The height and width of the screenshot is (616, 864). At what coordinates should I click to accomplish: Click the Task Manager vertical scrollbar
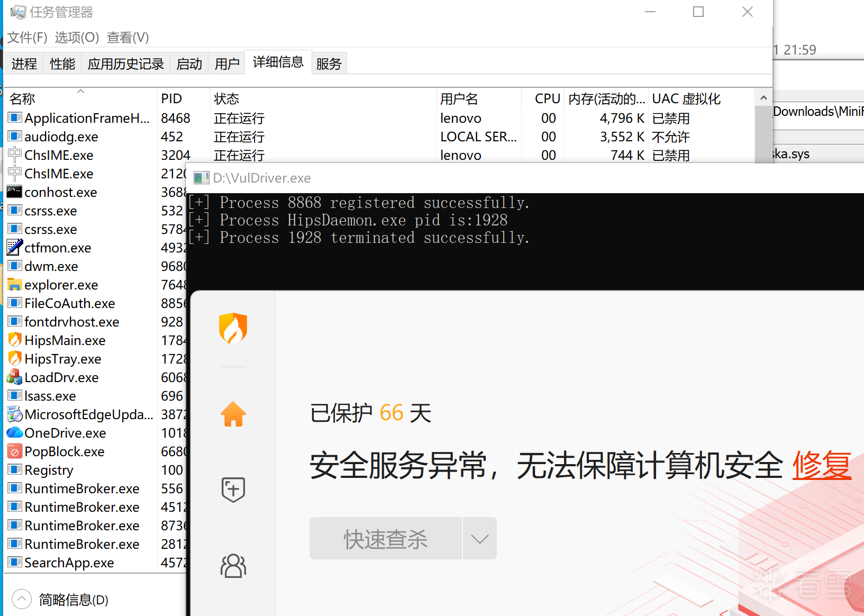(x=763, y=134)
